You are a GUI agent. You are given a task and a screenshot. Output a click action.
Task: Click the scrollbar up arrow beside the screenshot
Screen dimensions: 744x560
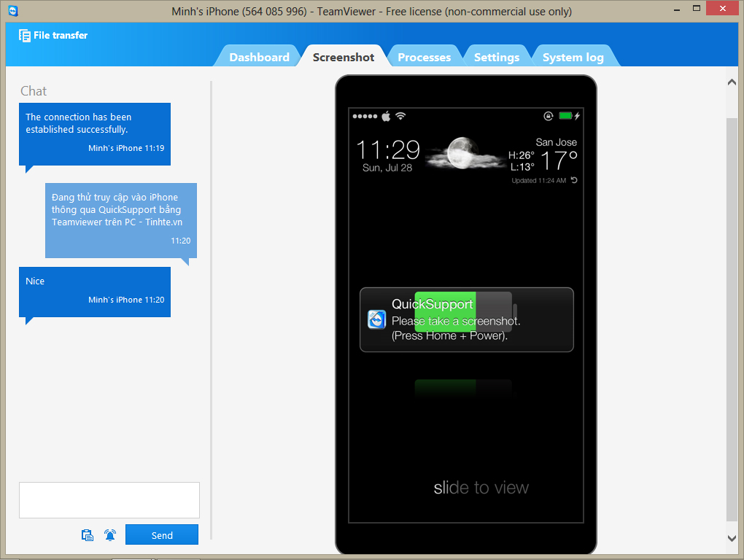pyautogui.click(x=732, y=81)
